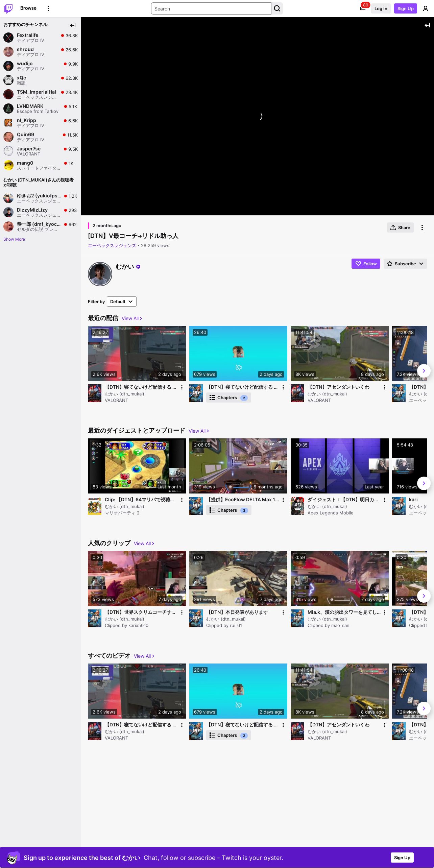This screenshot has height=868, width=434.
Task: Click the Sign Up button in header
Action: tap(406, 8)
